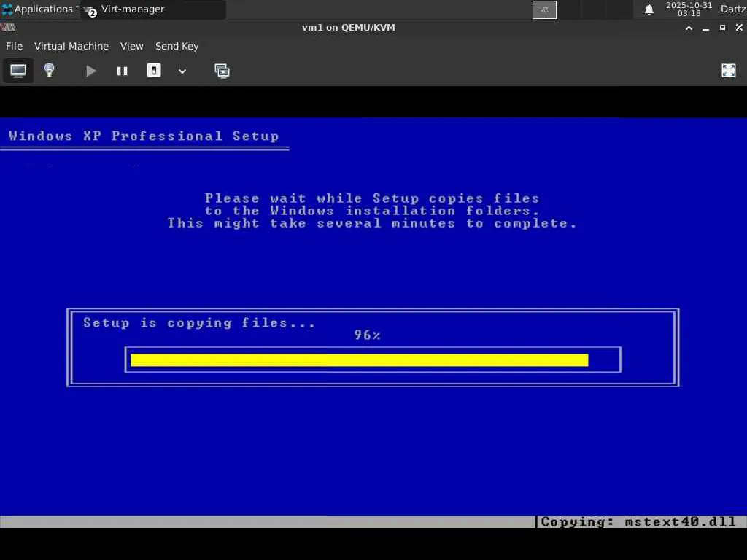Expand the shutdown options dropdown arrow

[182, 71]
